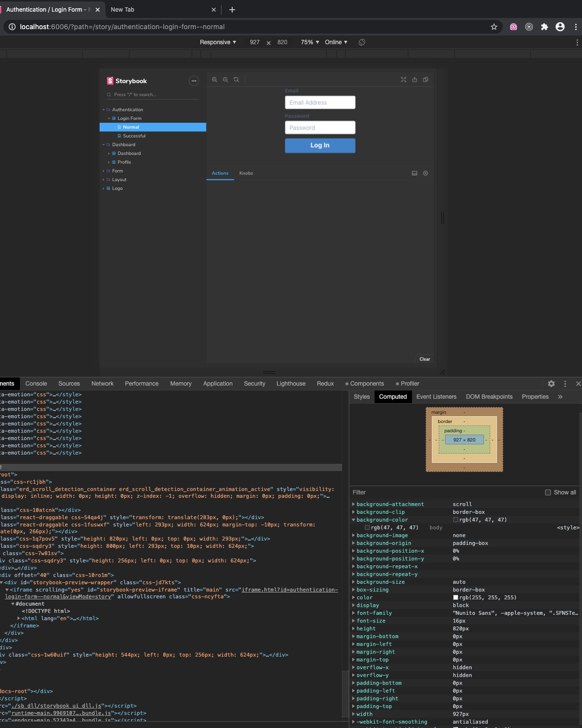Click the white color property swatch
582x728 pixels.
(456, 597)
